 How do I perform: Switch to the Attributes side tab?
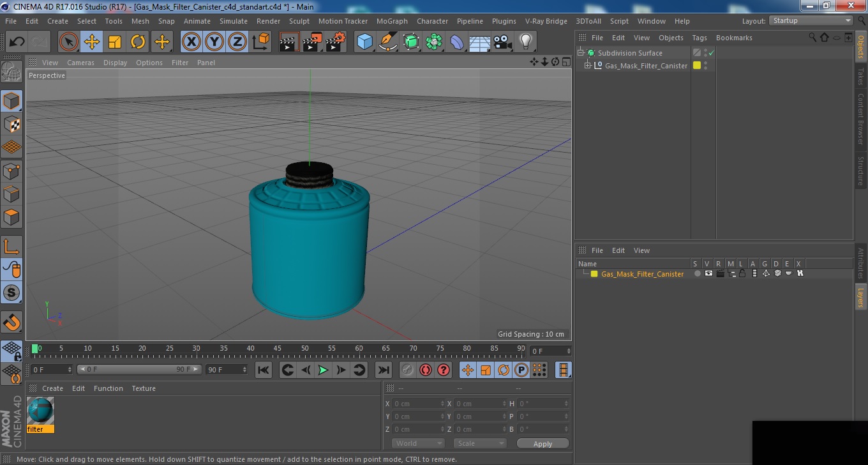point(861,263)
